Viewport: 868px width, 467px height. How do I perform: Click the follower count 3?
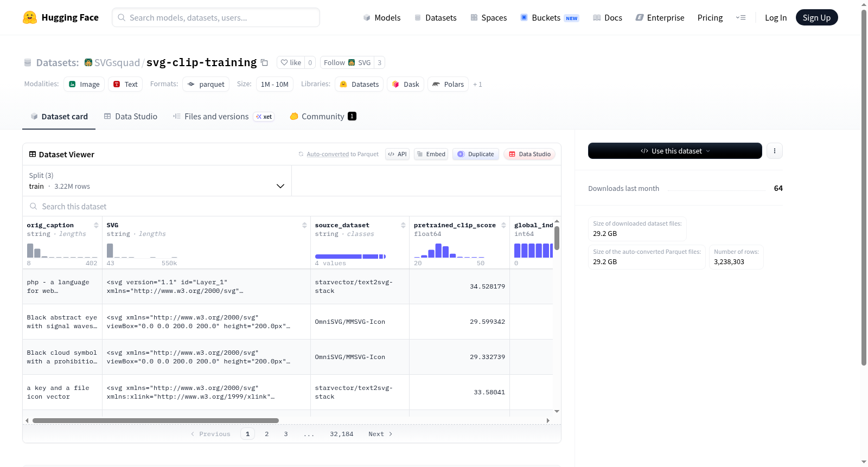pyautogui.click(x=380, y=62)
